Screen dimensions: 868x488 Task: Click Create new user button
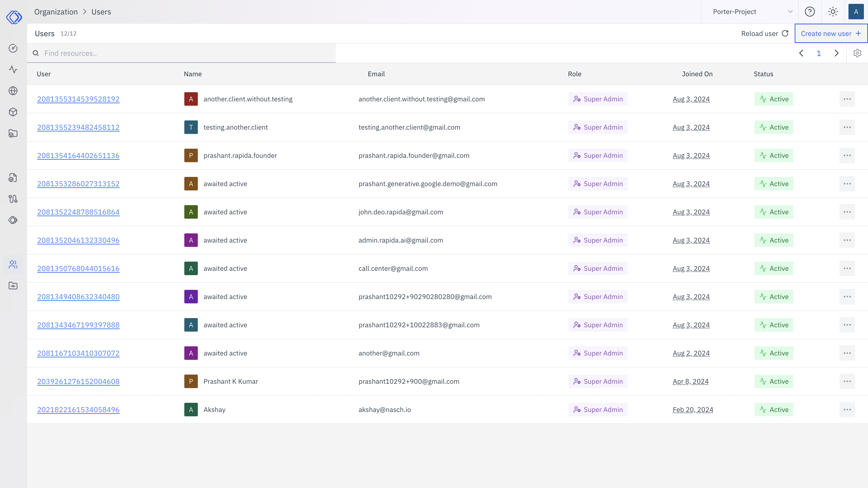[831, 33]
